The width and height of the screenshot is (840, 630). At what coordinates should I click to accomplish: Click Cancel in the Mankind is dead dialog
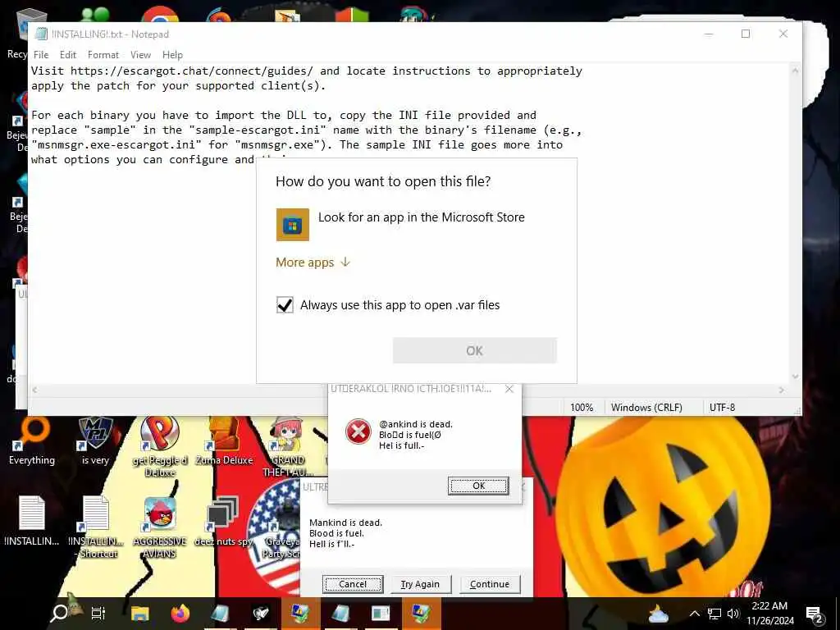click(353, 584)
